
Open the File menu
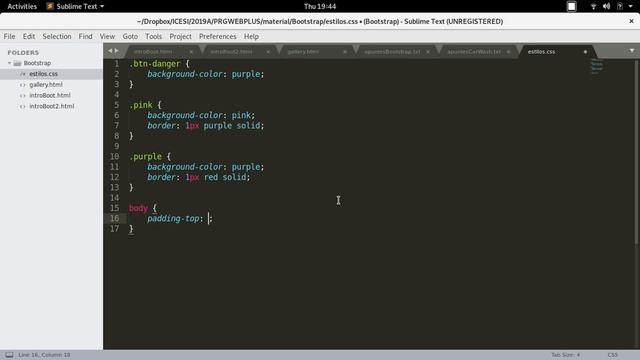click(9, 36)
